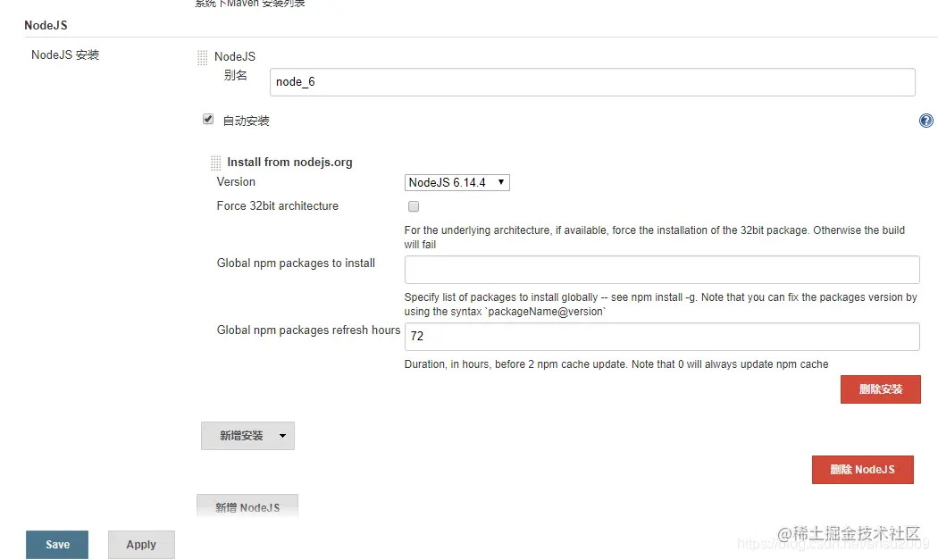The width and height of the screenshot is (938, 560).
Task: Expand the 新增安装 dropdown button
Action: coord(247,436)
